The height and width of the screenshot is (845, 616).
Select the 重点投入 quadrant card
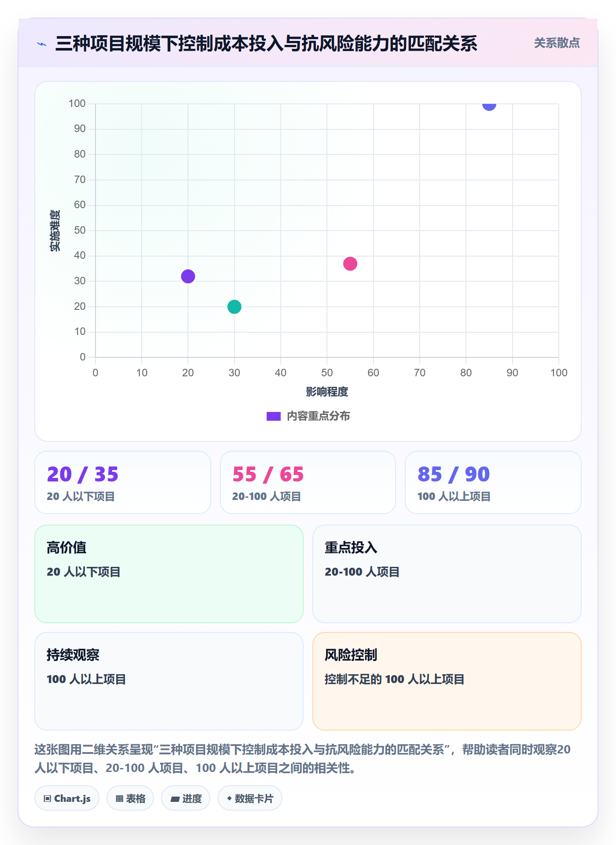[447, 574]
